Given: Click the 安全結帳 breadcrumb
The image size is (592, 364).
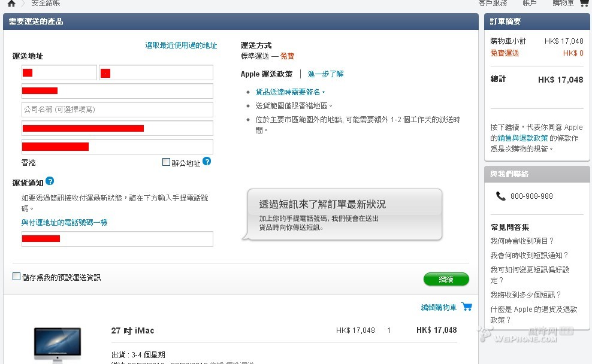Looking at the screenshot, I should tap(46, 3).
